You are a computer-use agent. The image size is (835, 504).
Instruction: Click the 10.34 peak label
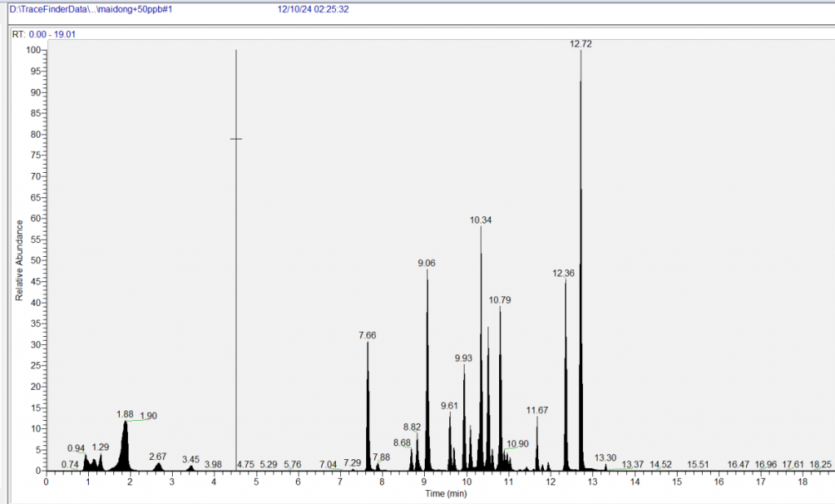pos(481,220)
